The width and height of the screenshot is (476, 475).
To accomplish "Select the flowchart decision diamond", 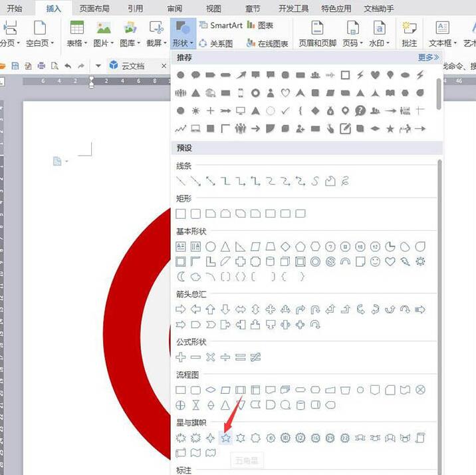I will tap(210, 390).
